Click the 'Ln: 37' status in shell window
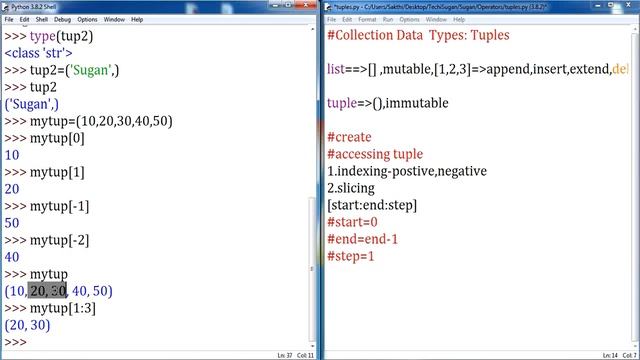The width and height of the screenshot is (640, 360). click(285, 356)
